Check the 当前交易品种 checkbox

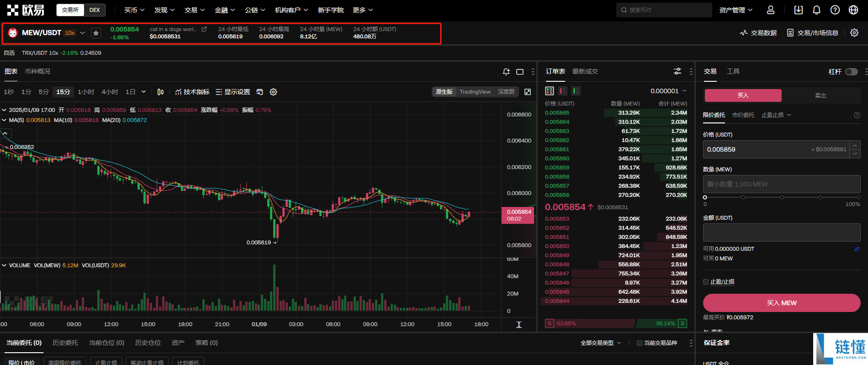coord(640,343)
